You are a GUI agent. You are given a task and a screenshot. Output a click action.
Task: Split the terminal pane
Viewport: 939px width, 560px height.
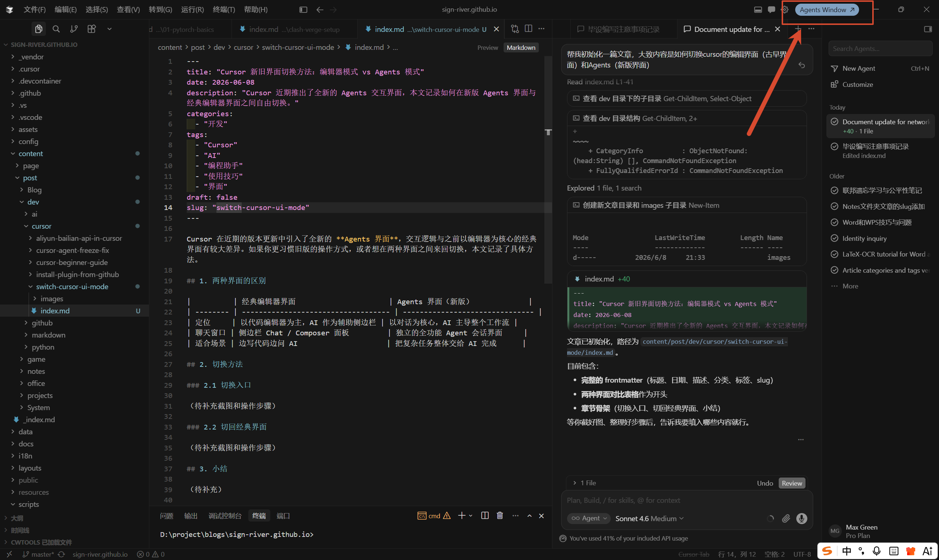(x=485, y=516)
